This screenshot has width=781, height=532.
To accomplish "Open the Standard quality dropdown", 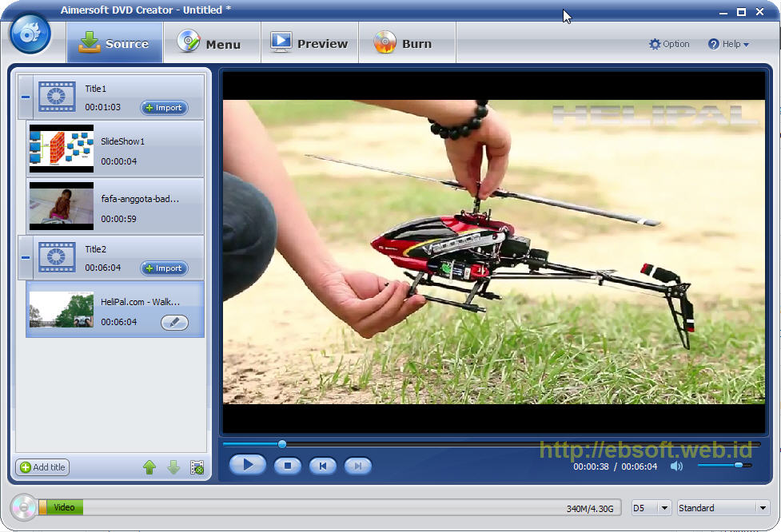I will pos(722,507).
